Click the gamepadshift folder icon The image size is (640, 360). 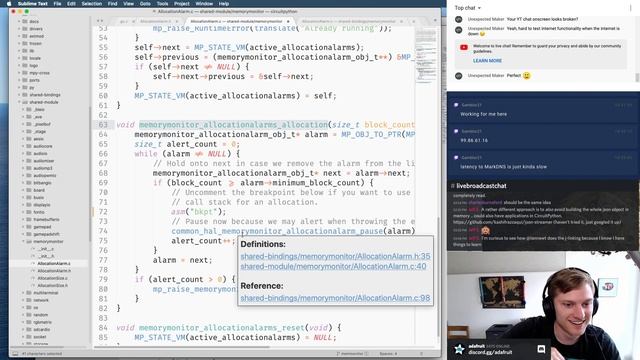point(29,234)
